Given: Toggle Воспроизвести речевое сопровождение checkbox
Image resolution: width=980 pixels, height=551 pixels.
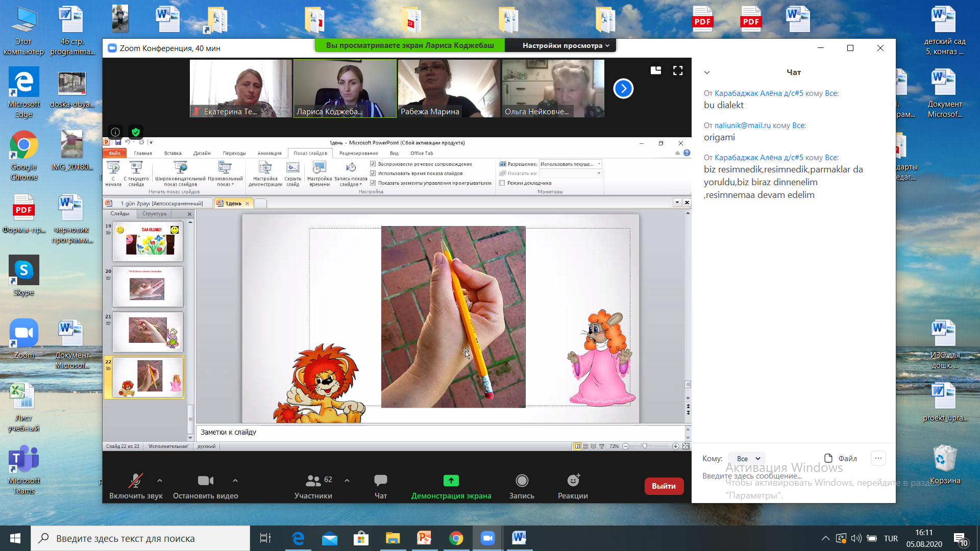Looking at the screenshot, I should pyautogui.click(x=373, y=164).
